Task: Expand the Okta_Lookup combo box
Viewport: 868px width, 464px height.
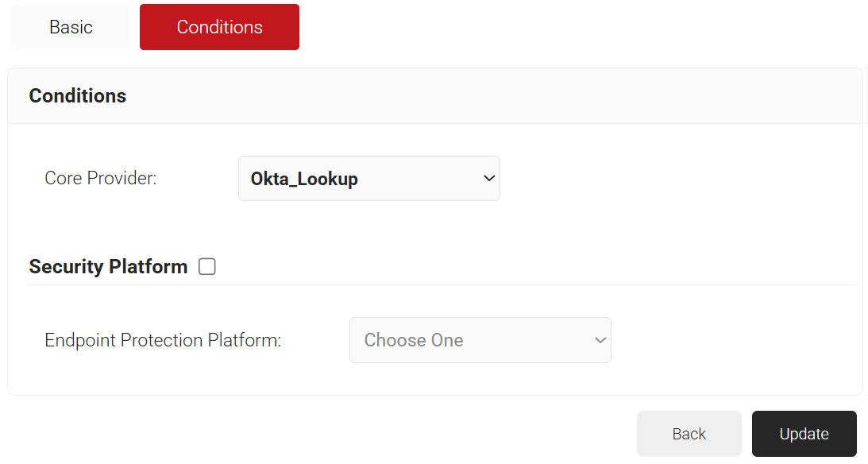Action: click(x=368, y=179)
